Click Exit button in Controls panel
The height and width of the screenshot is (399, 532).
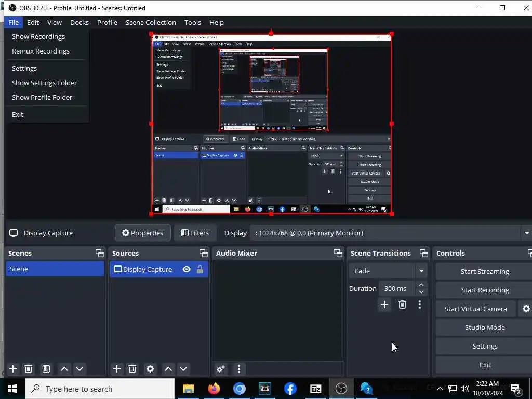485,365
